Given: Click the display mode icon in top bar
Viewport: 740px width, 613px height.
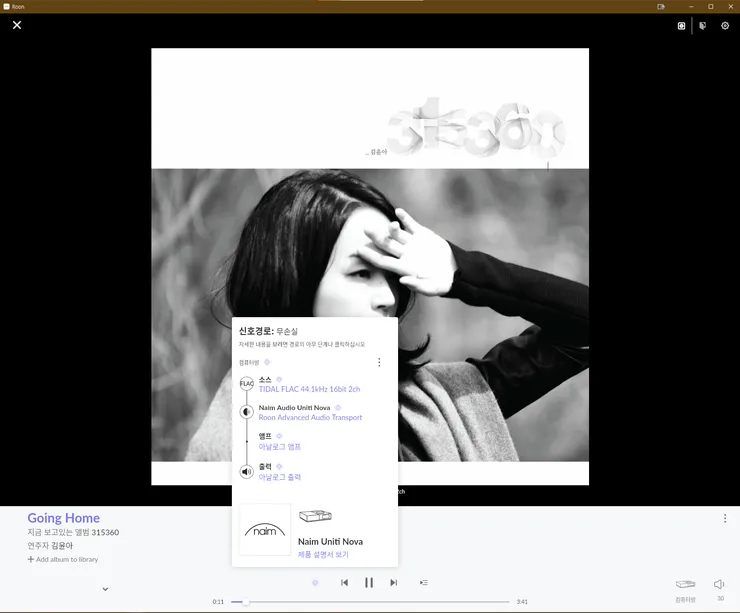Looking at the screenshot, I should [x=681, y=26].
